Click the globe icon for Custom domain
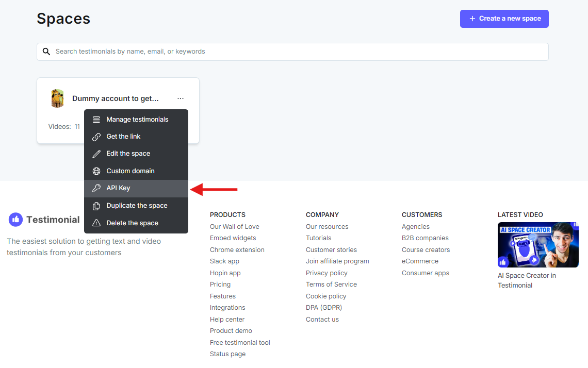The image size is (588, 368). pos(96,171)
